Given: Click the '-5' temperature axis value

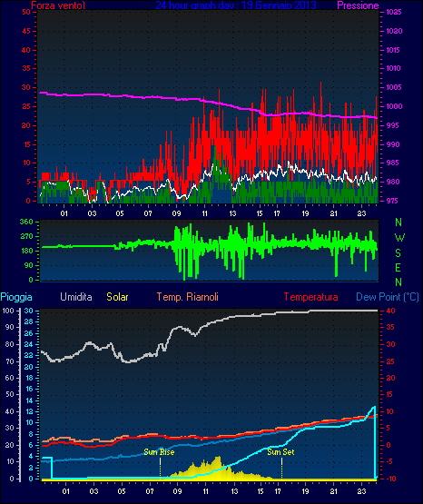Looking at the screenshot, I should (389, 461).
